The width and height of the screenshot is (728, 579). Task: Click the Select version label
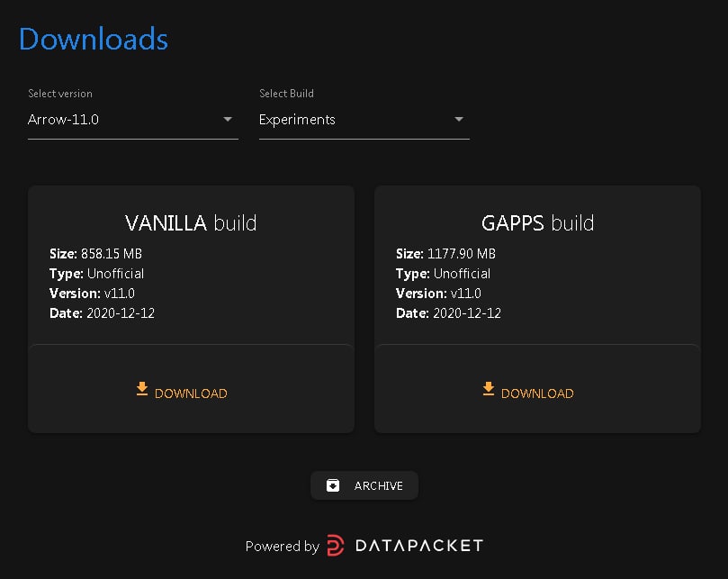tap(60, 94)
